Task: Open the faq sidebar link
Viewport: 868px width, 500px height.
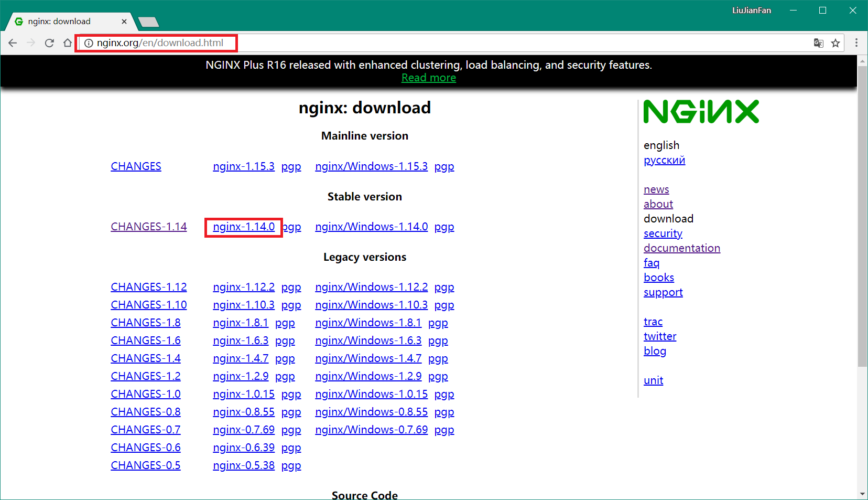Action: point(652,263)
